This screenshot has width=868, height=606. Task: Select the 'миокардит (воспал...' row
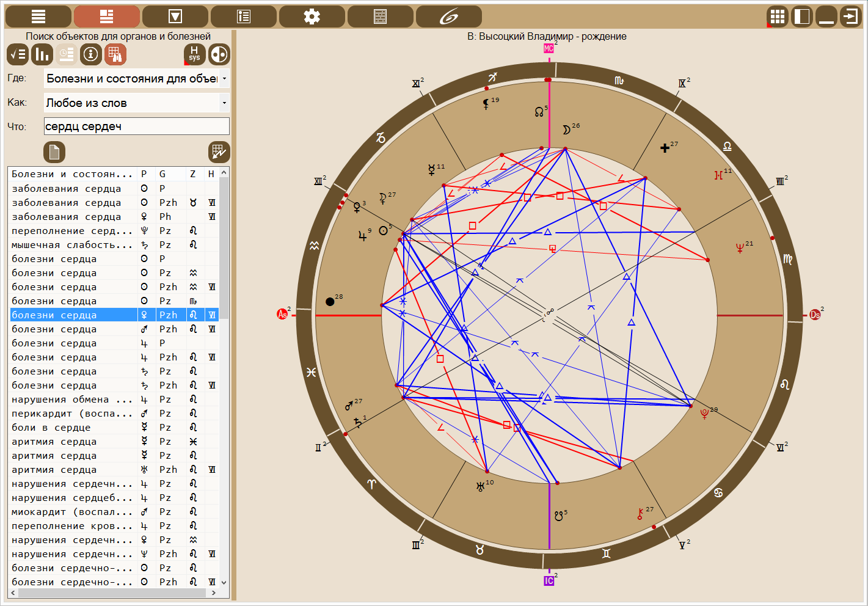[114, 512]
